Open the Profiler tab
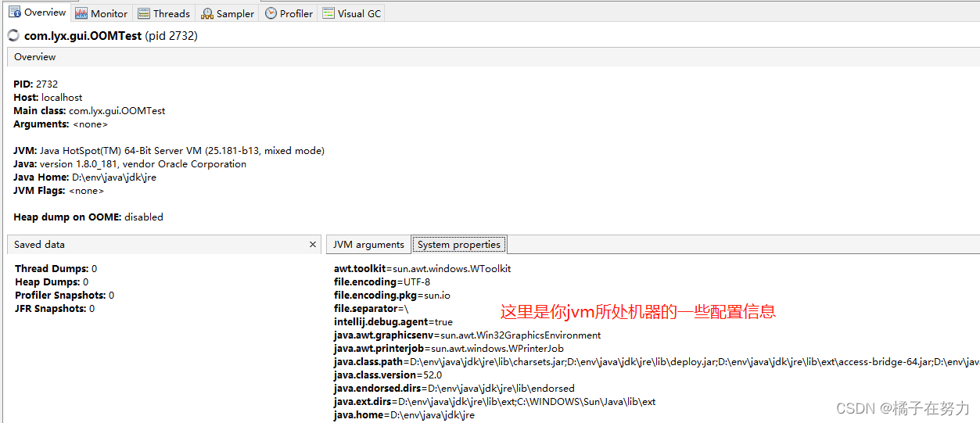Screen dimensions: 980x423 (289, 13)
